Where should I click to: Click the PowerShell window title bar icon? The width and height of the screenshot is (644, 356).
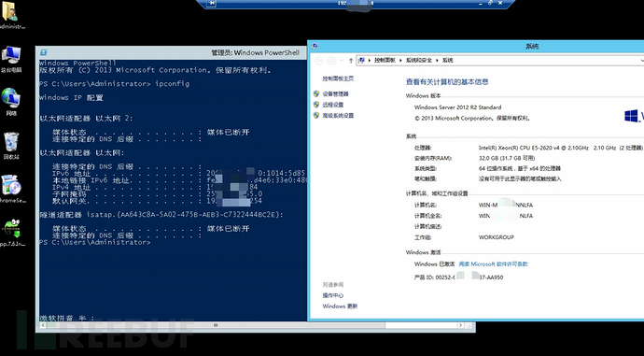tap(44, 52)
